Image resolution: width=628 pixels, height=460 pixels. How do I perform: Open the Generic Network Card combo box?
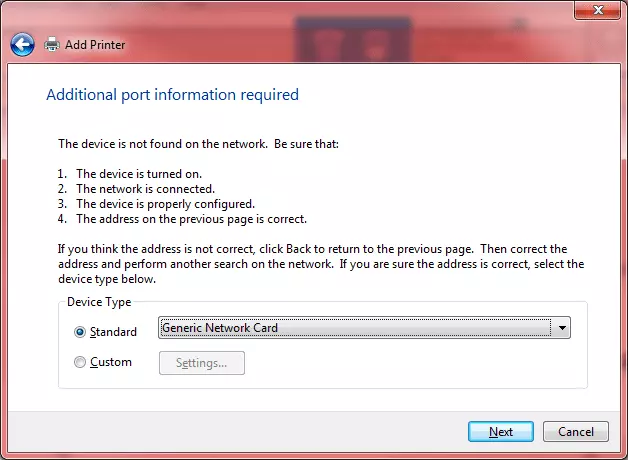[x=354, y=328]
